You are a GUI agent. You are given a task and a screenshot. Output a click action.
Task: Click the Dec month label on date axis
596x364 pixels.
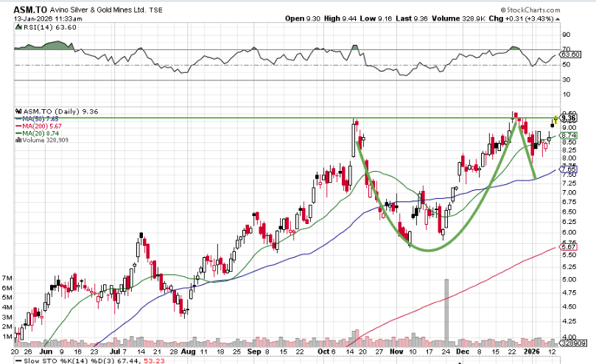463,351
